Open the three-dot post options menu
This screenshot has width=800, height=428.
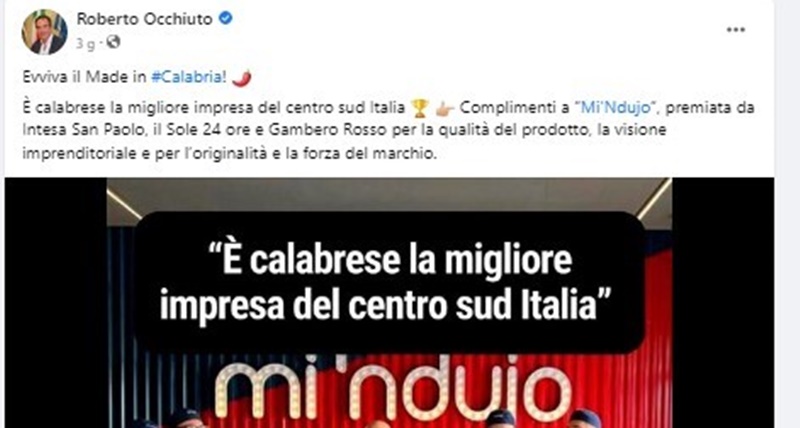736,30
